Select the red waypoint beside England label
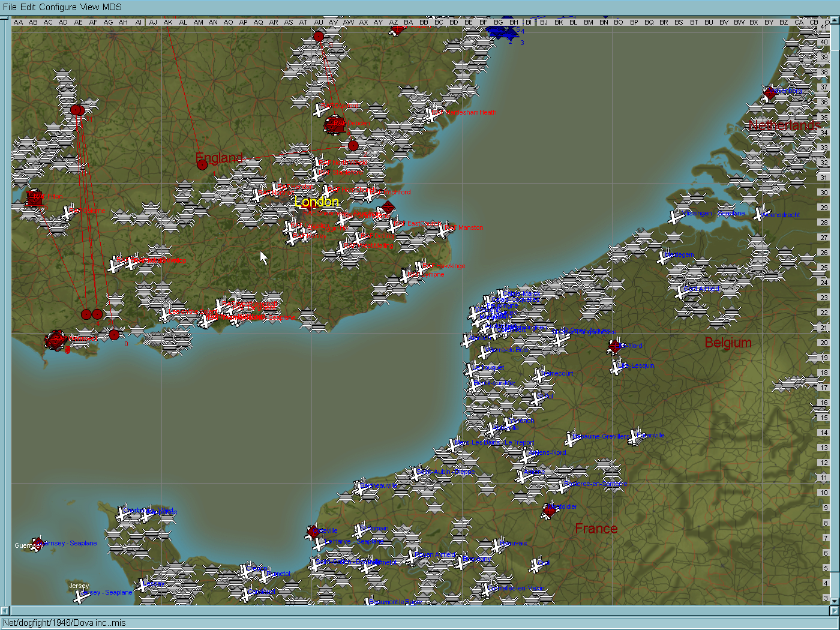 click(x=202, y=164)
